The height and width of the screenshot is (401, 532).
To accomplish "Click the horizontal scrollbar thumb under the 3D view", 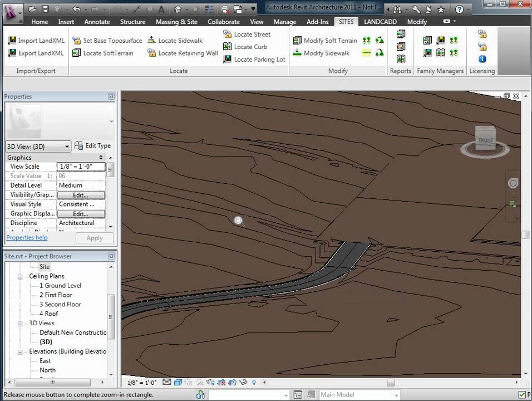I will [x=391, y=382].
